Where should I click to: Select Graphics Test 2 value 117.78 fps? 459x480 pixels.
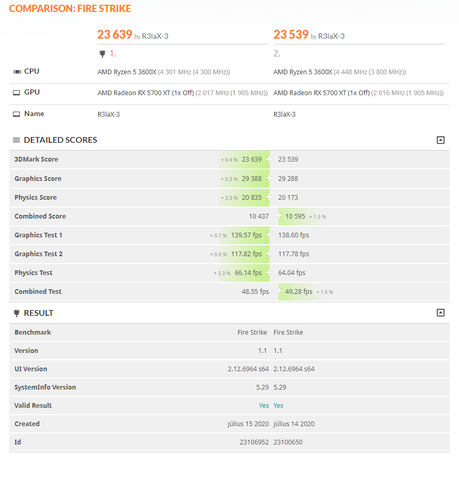click(294, 254)
